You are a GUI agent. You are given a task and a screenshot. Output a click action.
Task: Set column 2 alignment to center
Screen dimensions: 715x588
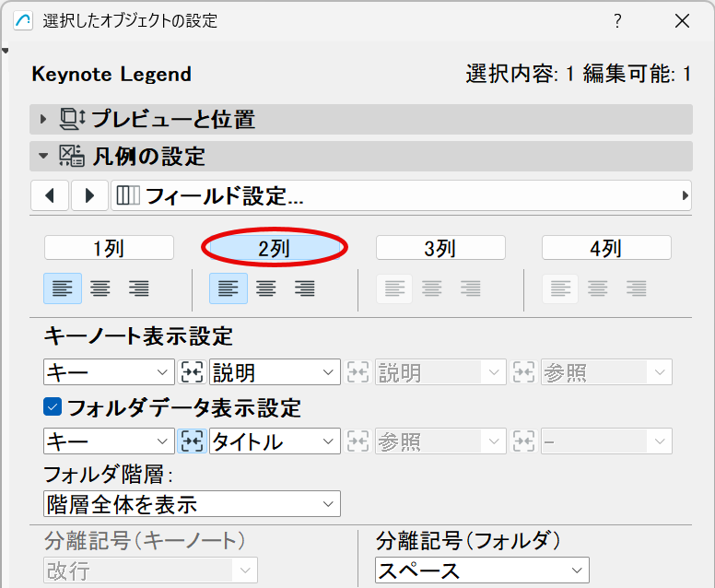point(266,288)
